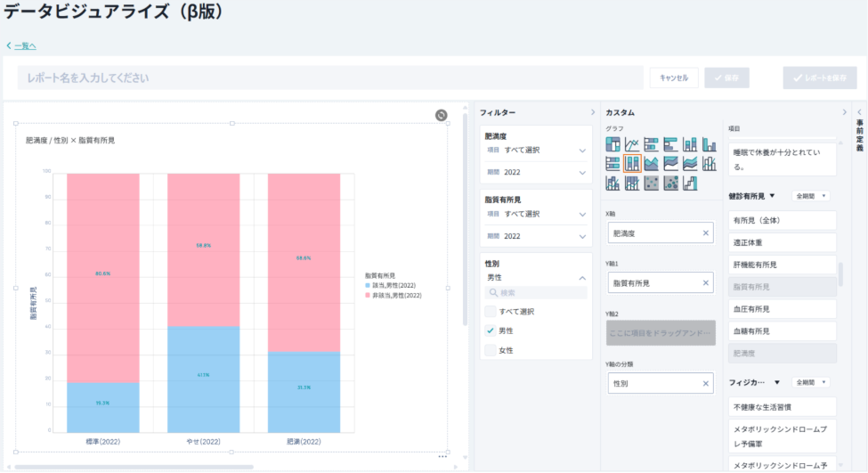The height and width of the screenshot is (473, 868).
Task: Click the blue segment of 標準(2022) bar
Action: coord(103,408)
